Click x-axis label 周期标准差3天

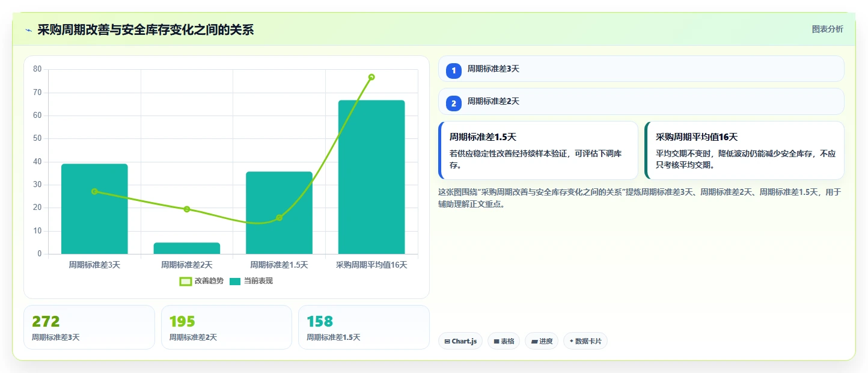pyautogui.click(x=94, y=265)
